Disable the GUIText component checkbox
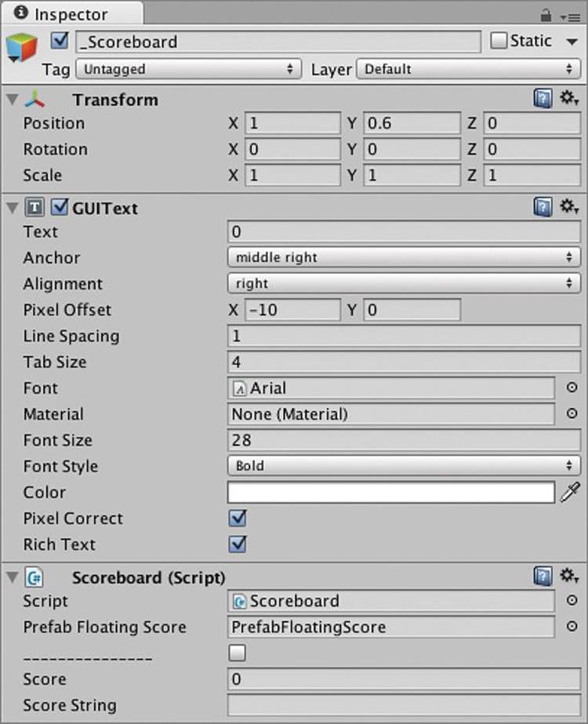Screen dimensions: 588x724 coord(60,207)
